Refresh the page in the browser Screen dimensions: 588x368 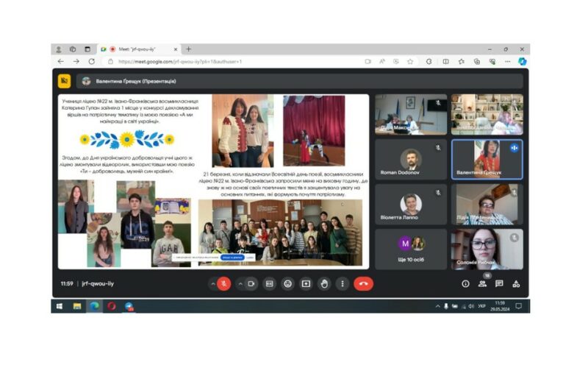(92, 62)
